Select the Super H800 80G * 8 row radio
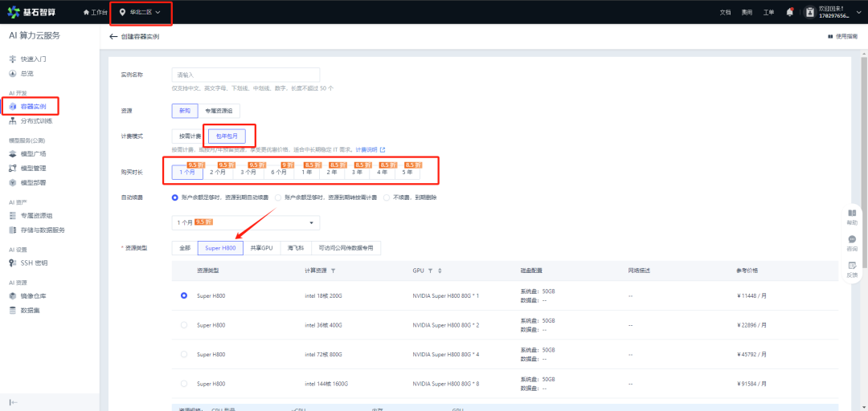Screen dimensions: 868x411 184,384
